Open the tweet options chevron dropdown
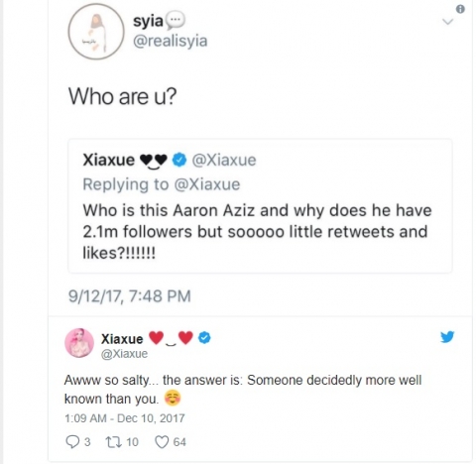 tap(448, 22)
